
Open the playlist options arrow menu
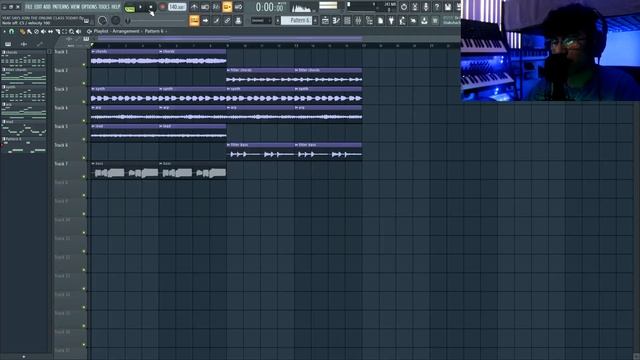pos(4,31)
